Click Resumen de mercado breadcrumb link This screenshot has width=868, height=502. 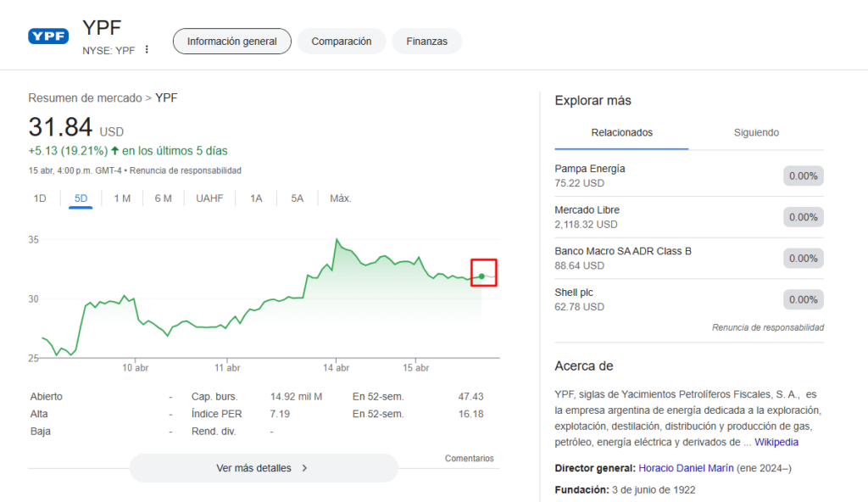(86, 98)
